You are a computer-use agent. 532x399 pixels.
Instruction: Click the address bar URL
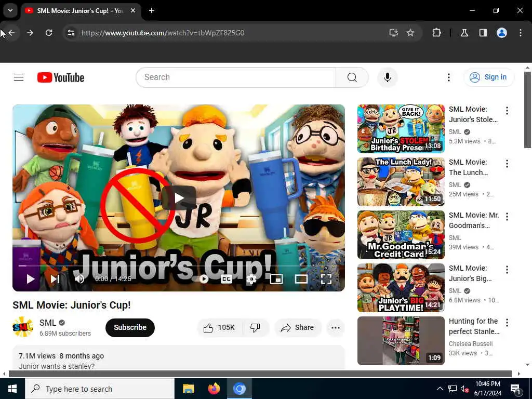tap(163, 33)
